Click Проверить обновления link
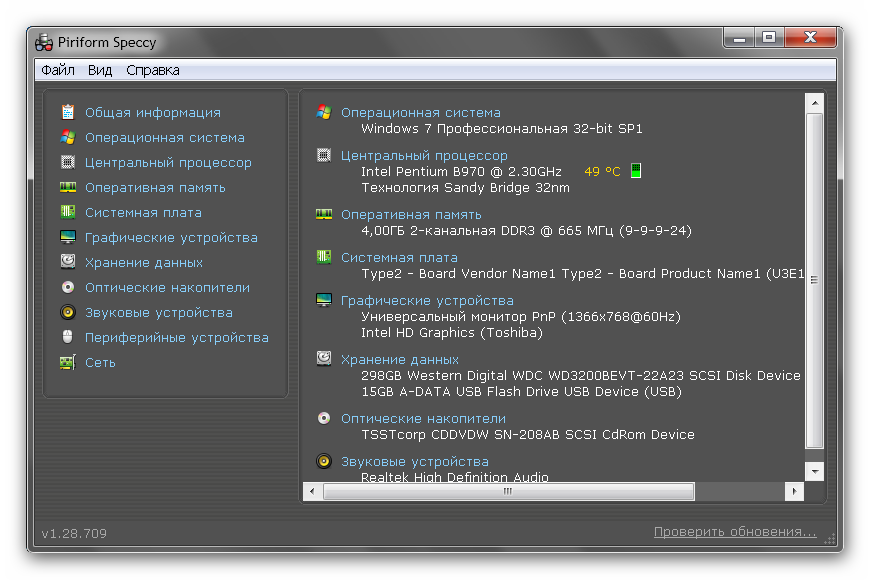 735,532
